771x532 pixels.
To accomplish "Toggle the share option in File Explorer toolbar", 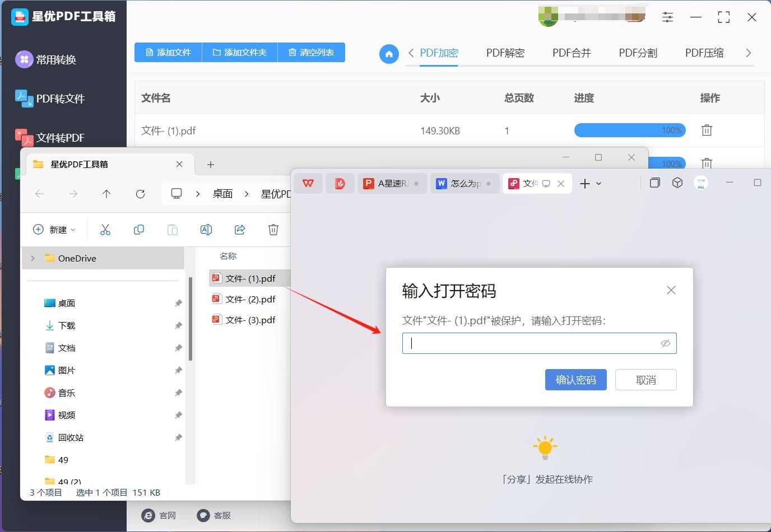I will coord(240,230).
